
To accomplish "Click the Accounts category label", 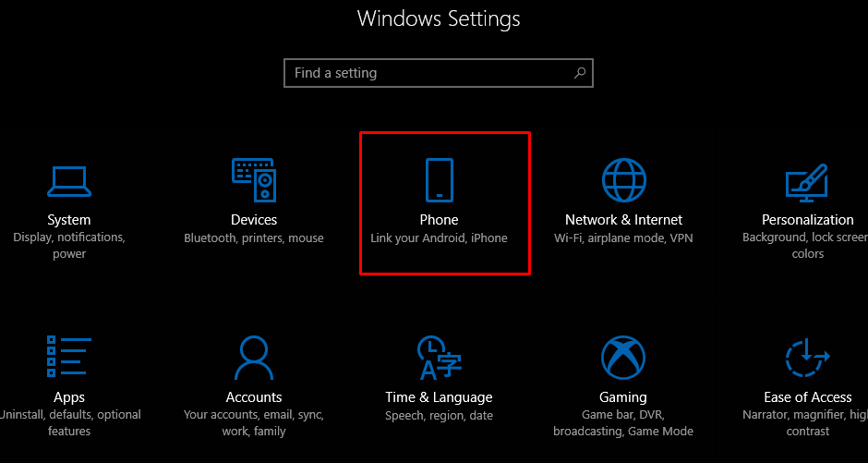I will pos(254,397).
